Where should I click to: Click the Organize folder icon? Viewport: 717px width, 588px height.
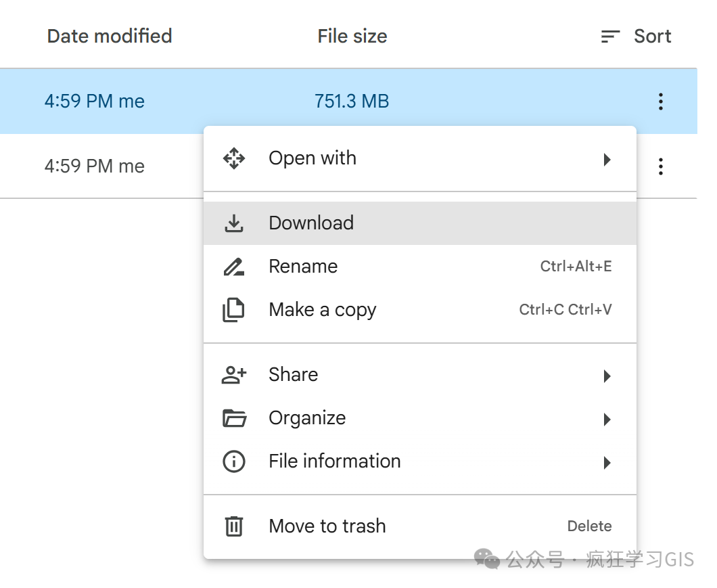pos(234,418)
